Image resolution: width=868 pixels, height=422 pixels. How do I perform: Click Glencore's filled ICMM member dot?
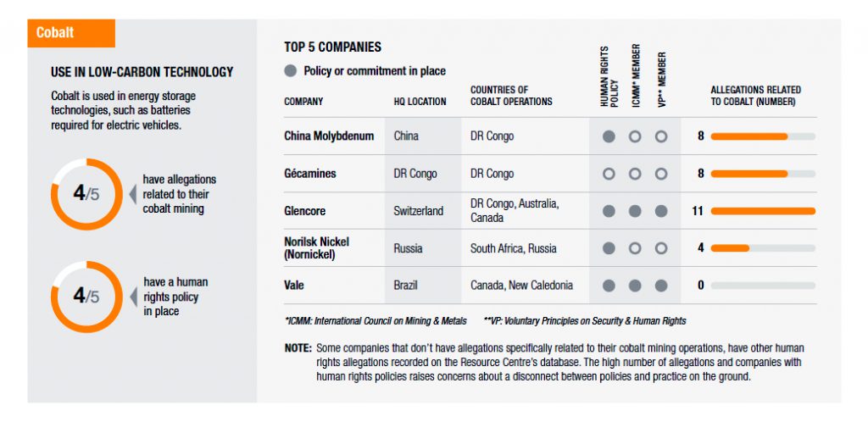(x=635, y=211)
